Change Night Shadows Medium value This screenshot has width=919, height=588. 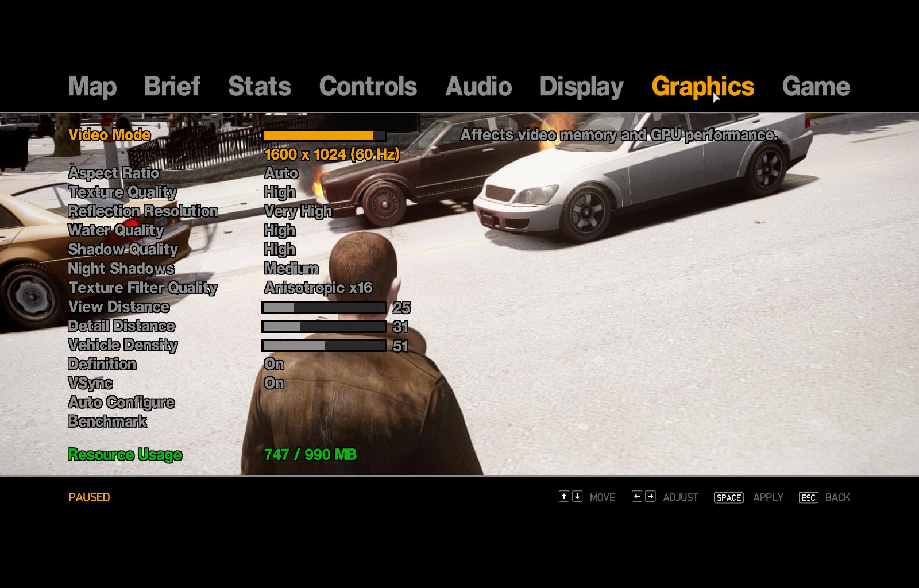coord(291,269)
